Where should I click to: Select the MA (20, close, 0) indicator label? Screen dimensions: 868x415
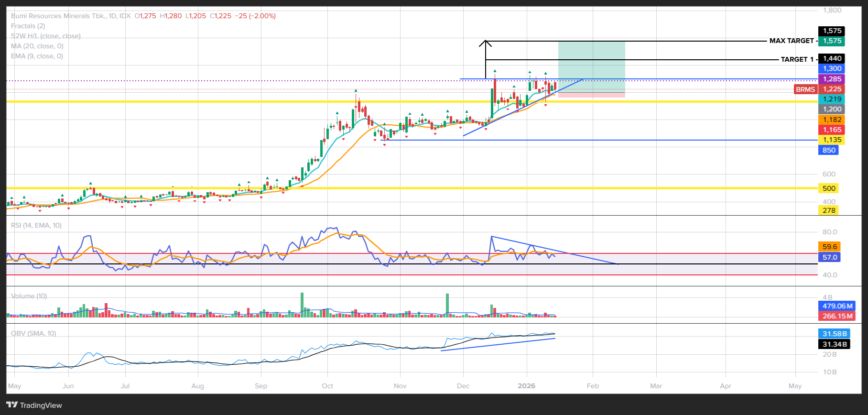pyautogui.click(x=37, y=46)
